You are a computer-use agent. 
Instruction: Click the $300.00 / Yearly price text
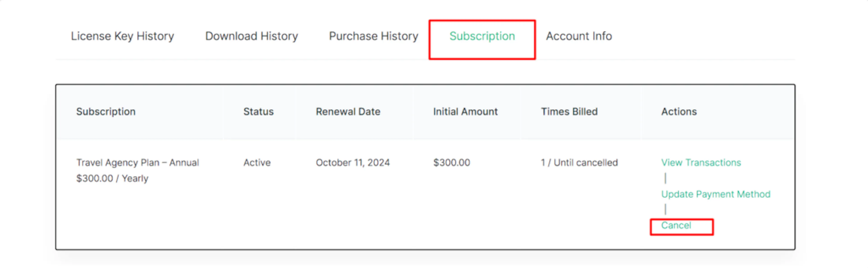tap(112, 178)
